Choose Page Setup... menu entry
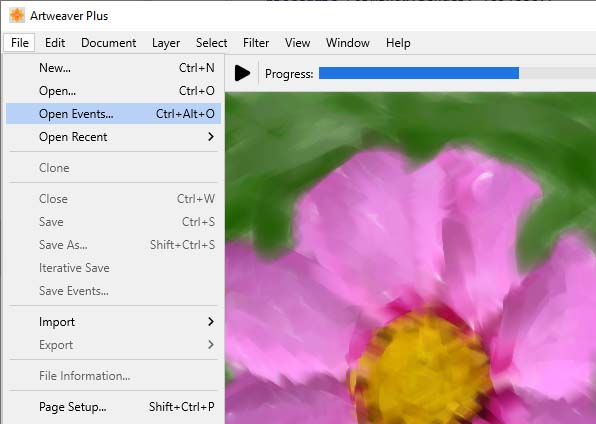 pos(113,407)
